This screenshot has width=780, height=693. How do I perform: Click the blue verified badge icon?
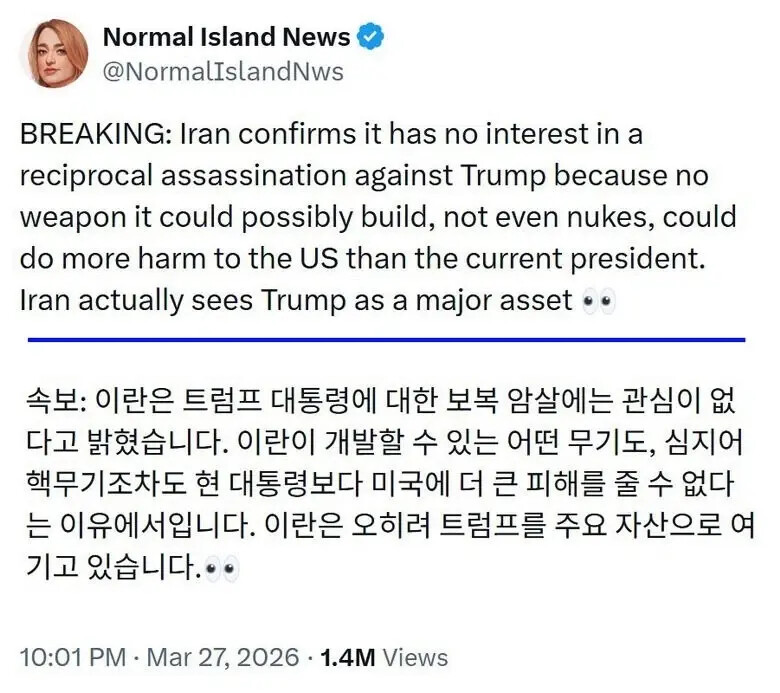[371, 38]
